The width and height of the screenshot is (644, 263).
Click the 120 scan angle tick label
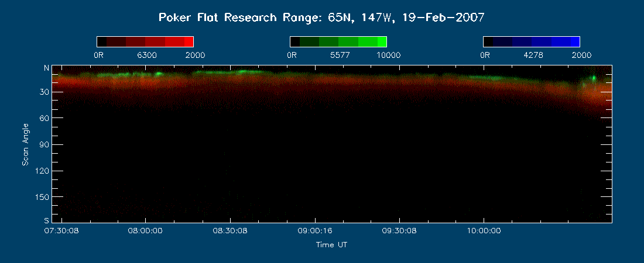pyautogui.click(x=43, y=171)
